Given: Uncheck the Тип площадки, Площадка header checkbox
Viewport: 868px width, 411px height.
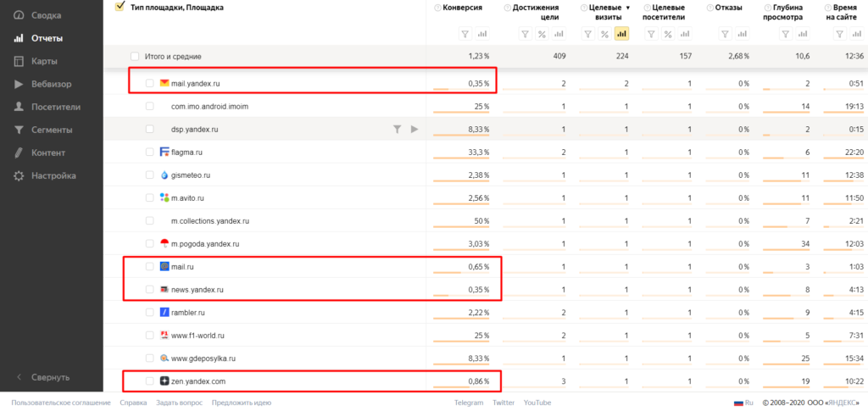Looking at the screenshot, I should 120,7.
